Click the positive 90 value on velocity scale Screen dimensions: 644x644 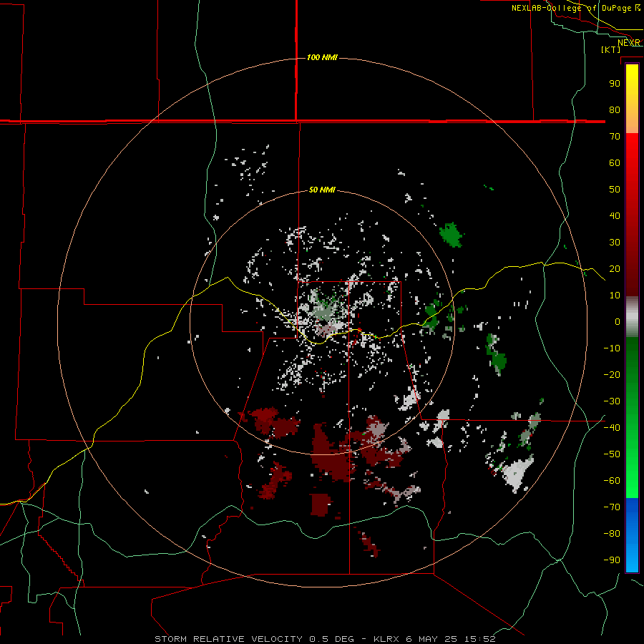coord(615,84)
